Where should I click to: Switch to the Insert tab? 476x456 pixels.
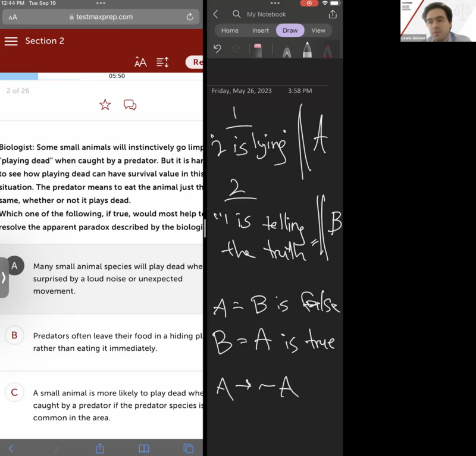coord(260,30)
